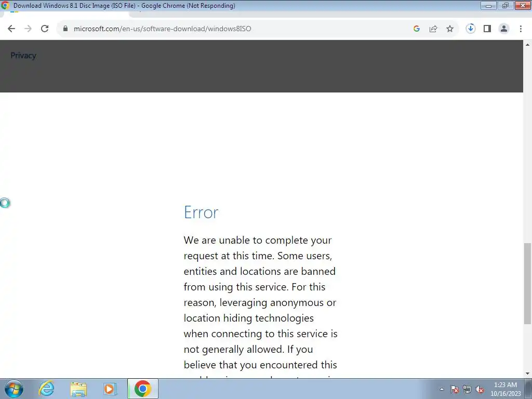Click the scrollbar up arrow

(528, 45)
